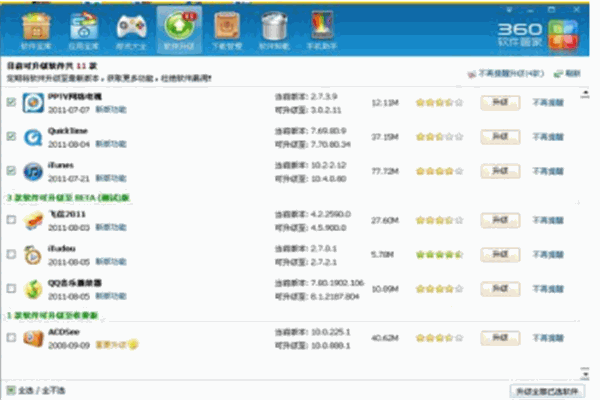
Task: Click 不再提醒 link for QQ音乐播放器
Action: pos(548,289)
